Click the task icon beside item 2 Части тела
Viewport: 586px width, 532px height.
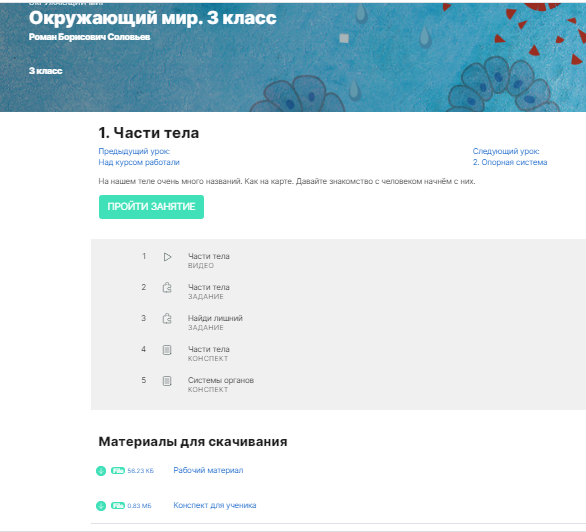click(167, 288)
